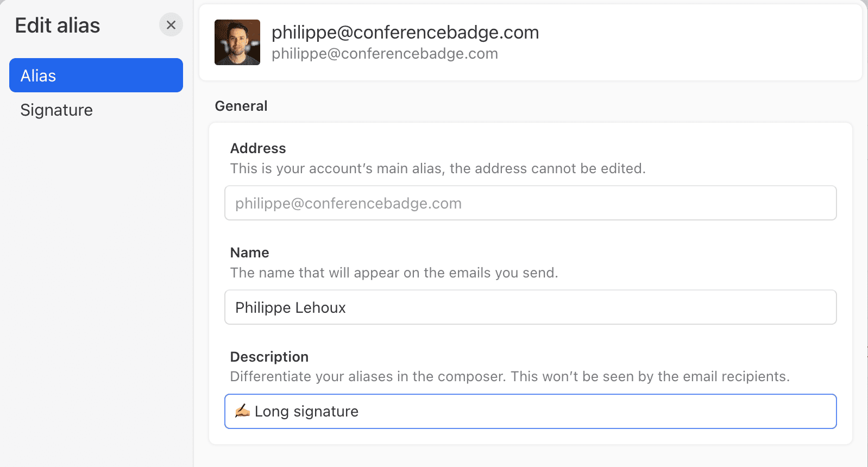
Task: Close the Edit alias panel
Action: point(171,25)
